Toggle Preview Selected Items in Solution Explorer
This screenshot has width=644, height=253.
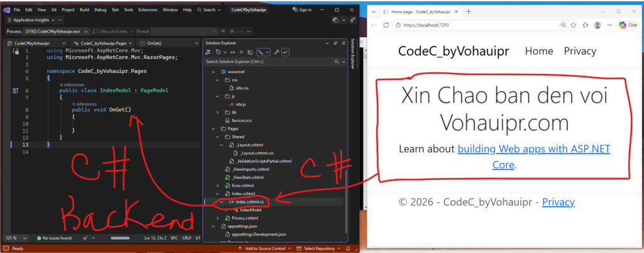[x=285, y=52]
